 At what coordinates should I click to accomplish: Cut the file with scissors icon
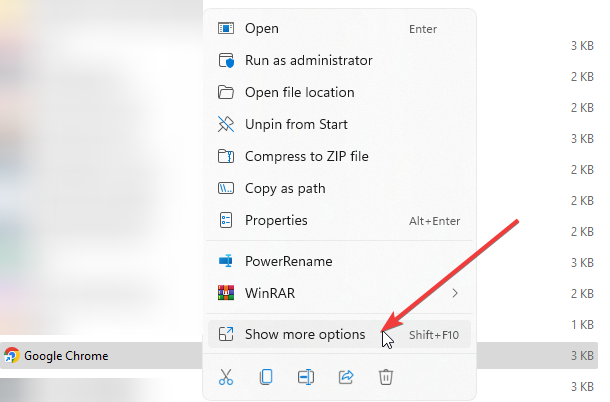click(x=226, y=377)
